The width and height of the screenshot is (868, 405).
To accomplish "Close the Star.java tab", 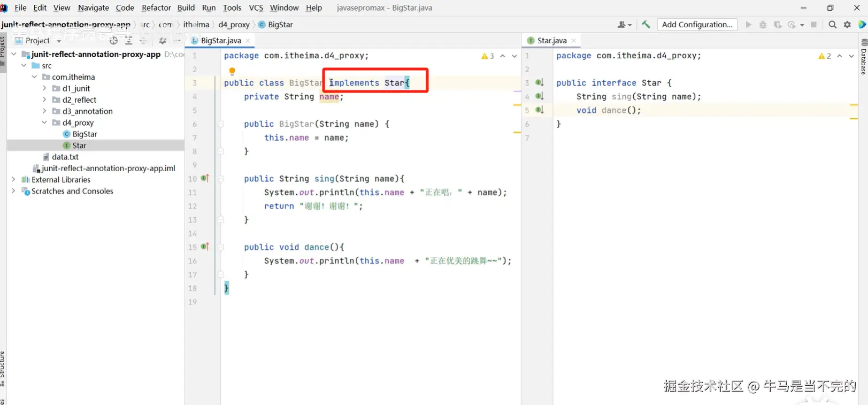I will [574, 41].
